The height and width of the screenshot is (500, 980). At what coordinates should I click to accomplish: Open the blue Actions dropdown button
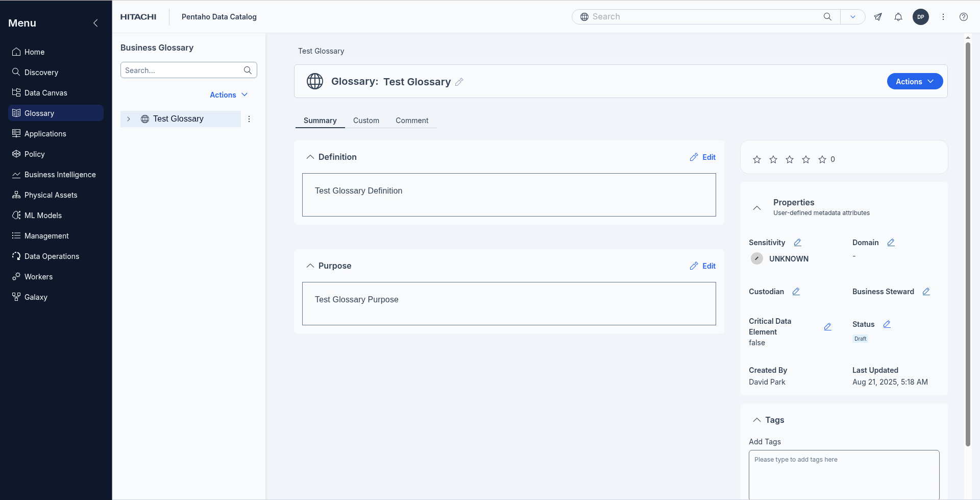pyautogui.click(x=914, y=82)
